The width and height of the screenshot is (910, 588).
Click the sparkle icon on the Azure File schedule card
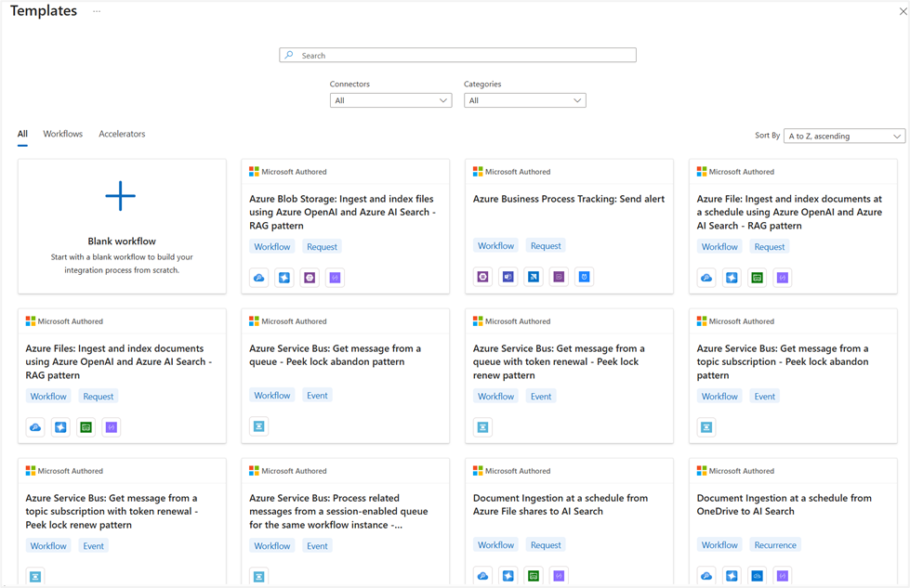(x=732, y=278)
